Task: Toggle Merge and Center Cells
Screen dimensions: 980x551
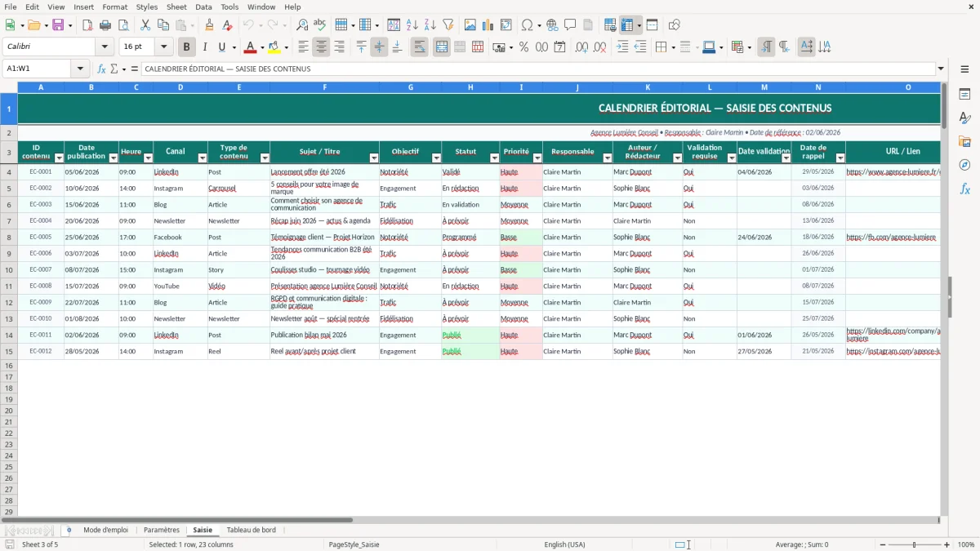Action: (442, 47)
